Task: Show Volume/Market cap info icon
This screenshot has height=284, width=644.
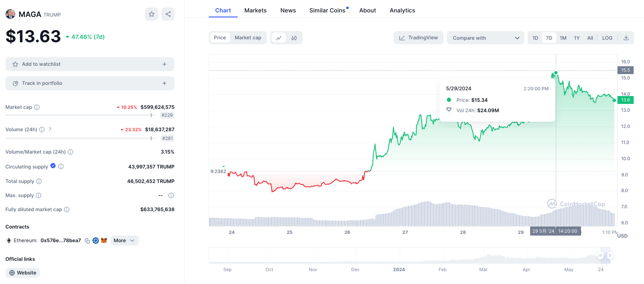Action: [x=70, y=152]
